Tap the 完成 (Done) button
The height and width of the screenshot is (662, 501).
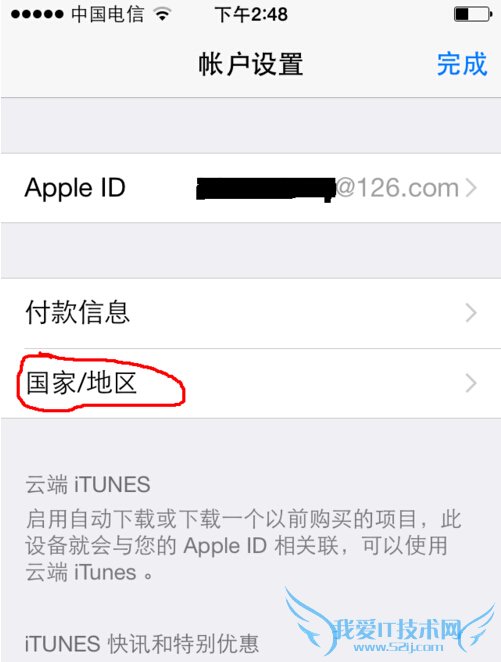462,64
